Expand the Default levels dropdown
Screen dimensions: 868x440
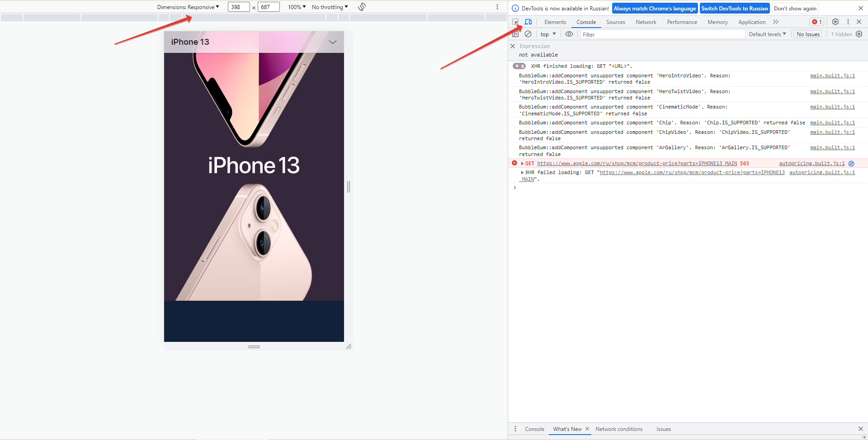pos(767,34)
